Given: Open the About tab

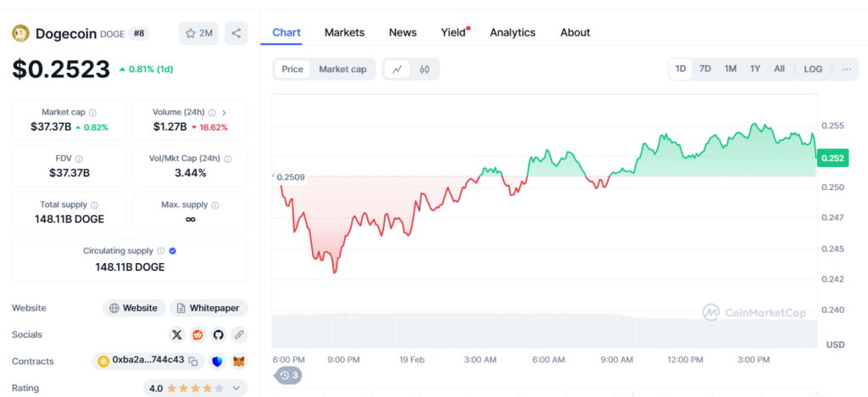Looking at the screenshot, I should (576, 33).
